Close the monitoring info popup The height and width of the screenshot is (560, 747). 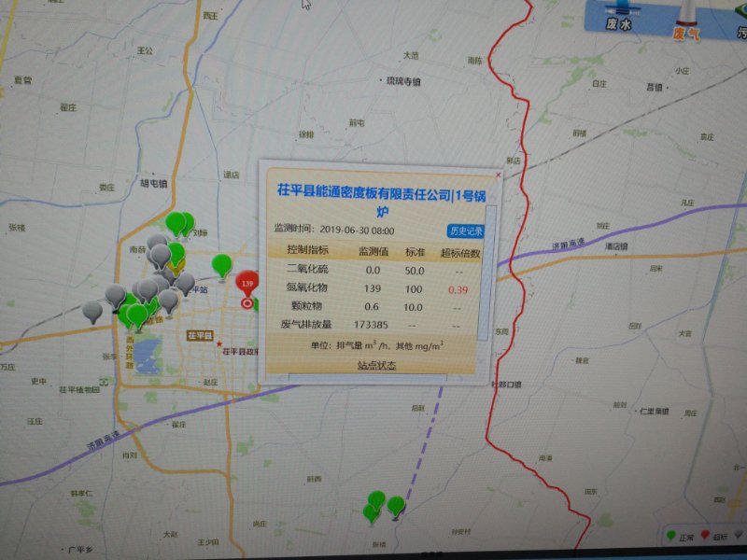498,174
